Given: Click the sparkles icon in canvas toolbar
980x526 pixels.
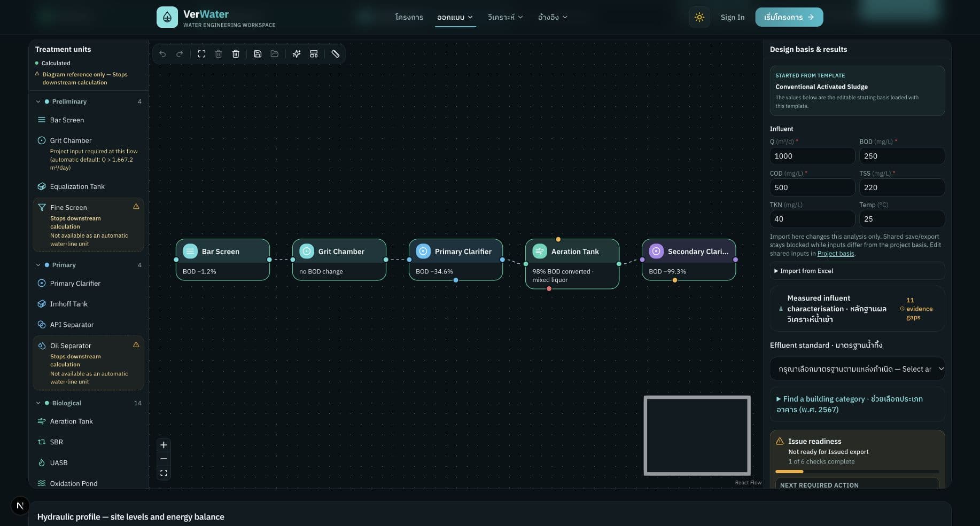Looking at the screenshot, I should pos(297,54).
